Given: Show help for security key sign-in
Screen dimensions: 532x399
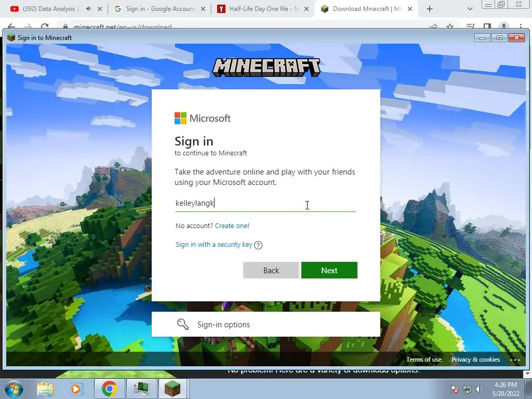Looking at the screenshot, I should [258, 245].
